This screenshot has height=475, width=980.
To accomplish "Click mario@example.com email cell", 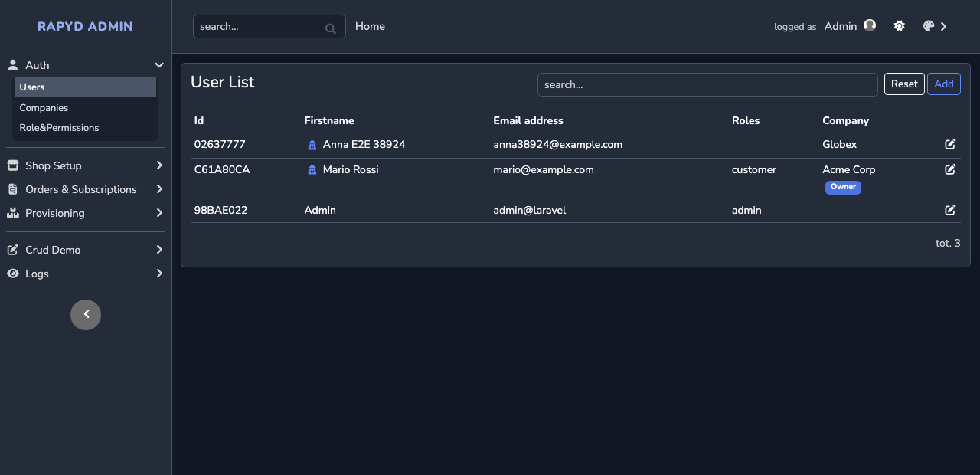I will pos(544,169).
